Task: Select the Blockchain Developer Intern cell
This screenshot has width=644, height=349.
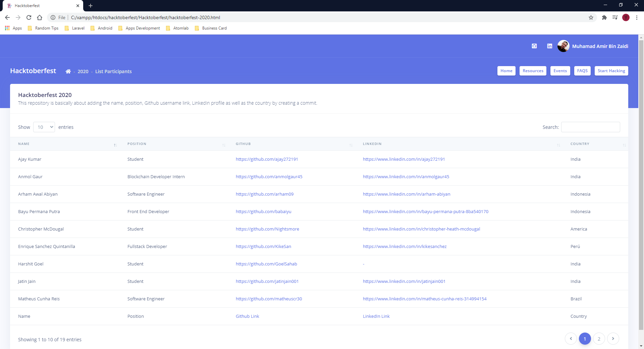Action: click(x=156, y=177)
